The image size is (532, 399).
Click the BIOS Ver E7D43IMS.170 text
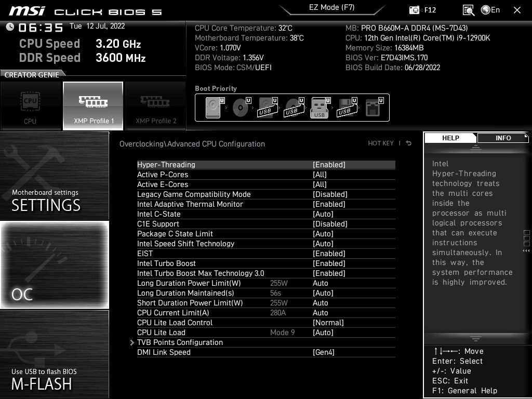(387, 57)
